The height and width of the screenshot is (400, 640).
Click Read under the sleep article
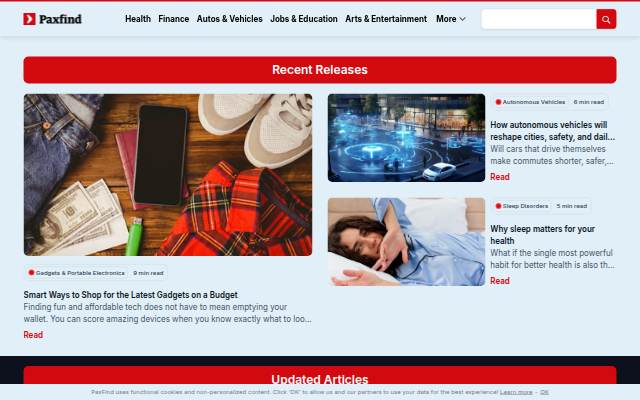(x=500, y=281)
